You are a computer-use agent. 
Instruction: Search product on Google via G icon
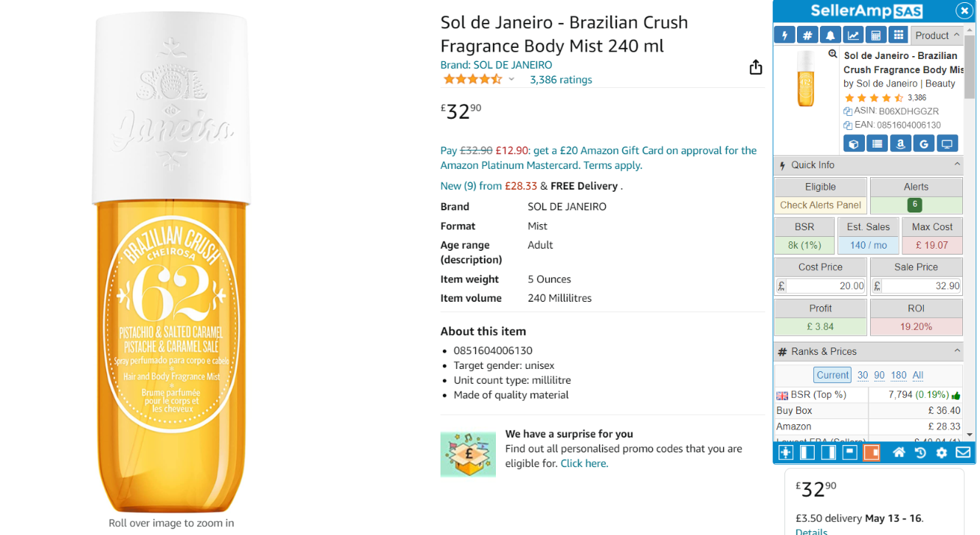click(924, 144)
